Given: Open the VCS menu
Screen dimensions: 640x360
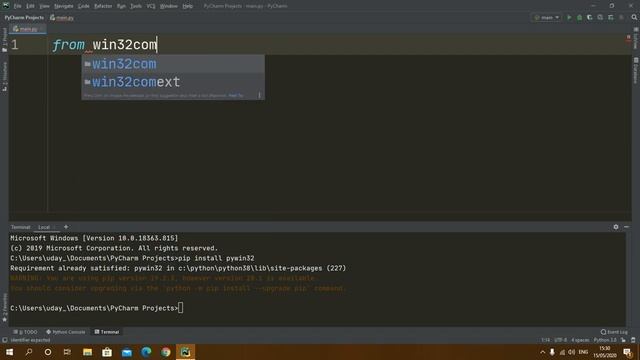Looking at the screenshot, I should coord(151,6).
